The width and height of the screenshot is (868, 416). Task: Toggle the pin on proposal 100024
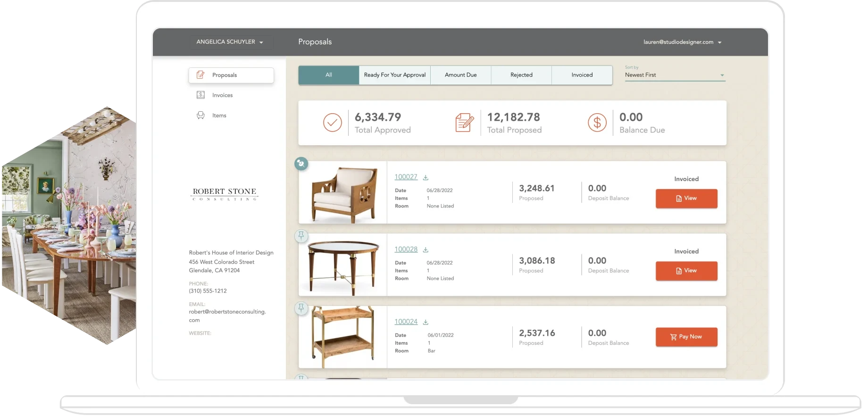coord(301,308)
